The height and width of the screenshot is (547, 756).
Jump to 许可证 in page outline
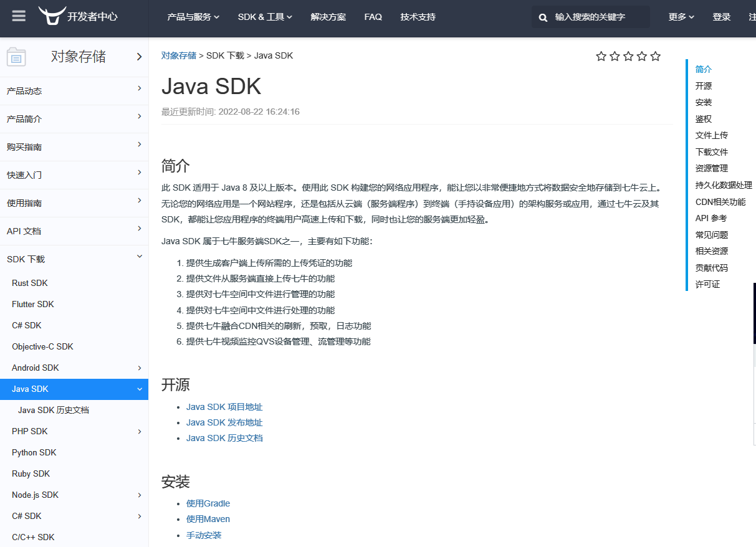(707, 284)
